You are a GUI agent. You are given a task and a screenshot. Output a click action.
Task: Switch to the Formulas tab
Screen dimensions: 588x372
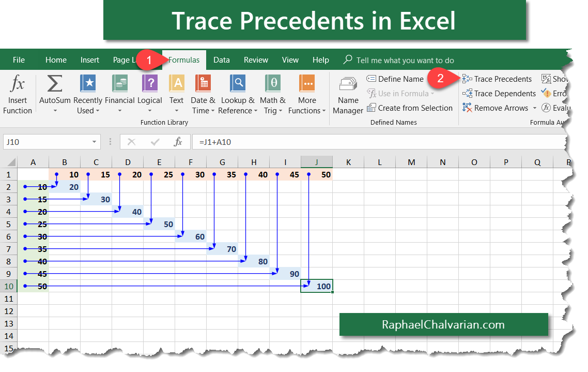tap(184, 60)
